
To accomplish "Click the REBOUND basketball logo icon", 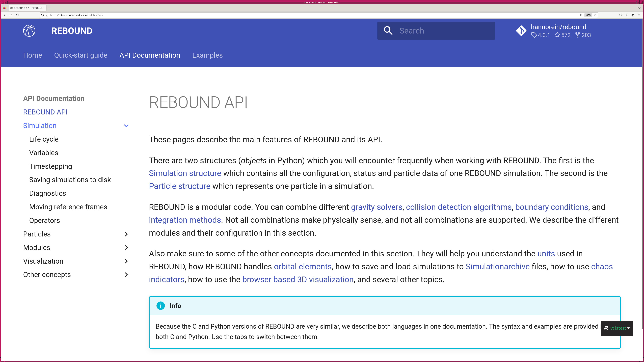I will [29, 31].
